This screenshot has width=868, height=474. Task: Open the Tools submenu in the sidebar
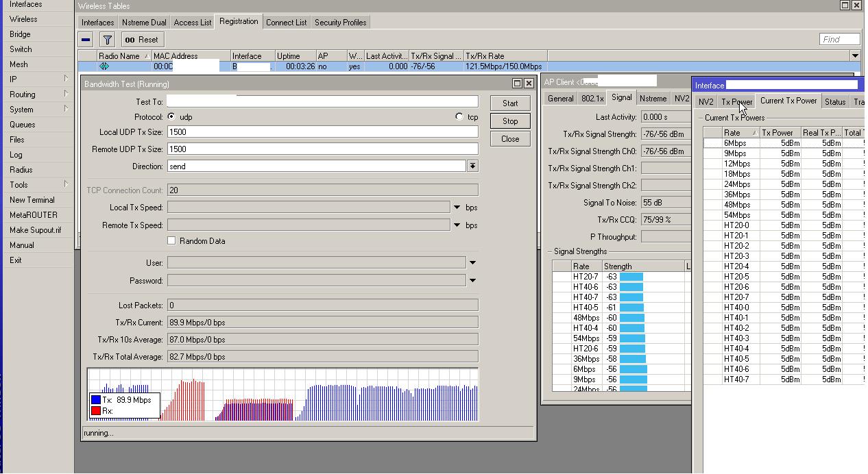[x=37, y=185]
